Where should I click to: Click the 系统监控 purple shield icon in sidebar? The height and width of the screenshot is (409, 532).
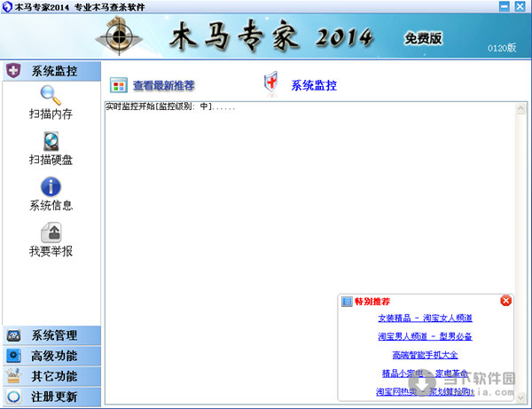pyautogui.click(x=13, y=71)
